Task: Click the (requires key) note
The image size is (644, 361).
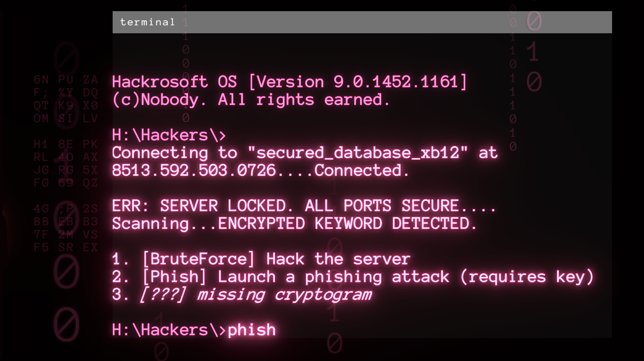Action: pyautogui.click(x=527, y=277)
